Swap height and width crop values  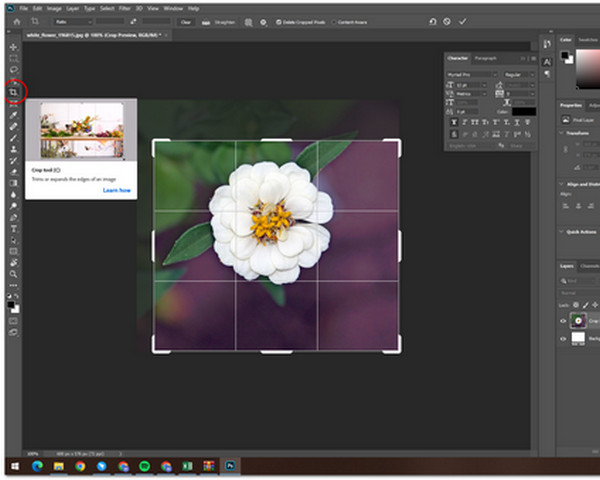(133, 22)
